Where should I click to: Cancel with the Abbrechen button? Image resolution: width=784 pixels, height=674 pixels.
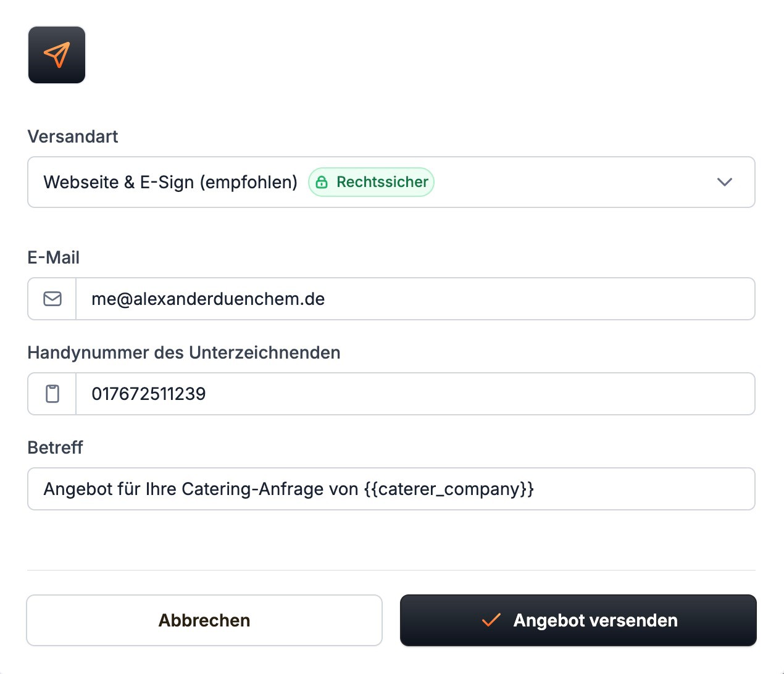(204, 620)
